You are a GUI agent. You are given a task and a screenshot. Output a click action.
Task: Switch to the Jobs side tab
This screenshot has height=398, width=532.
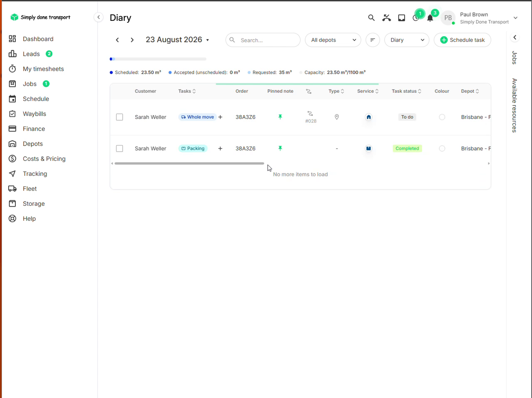pos(515,58)
